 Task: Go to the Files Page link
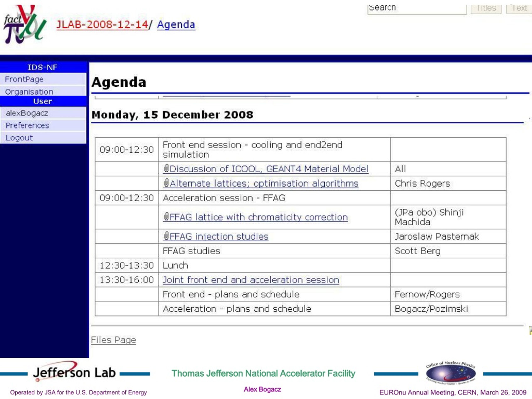click(113, 340)
